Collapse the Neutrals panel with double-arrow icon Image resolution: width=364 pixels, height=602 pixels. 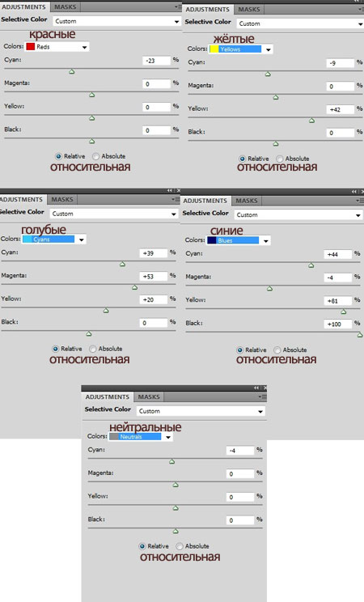[256, 388]
